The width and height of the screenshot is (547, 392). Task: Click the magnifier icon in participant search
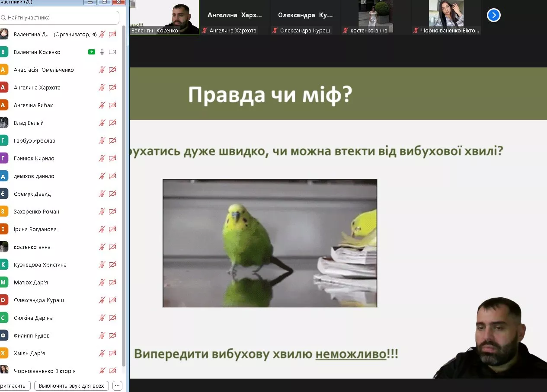3,18
